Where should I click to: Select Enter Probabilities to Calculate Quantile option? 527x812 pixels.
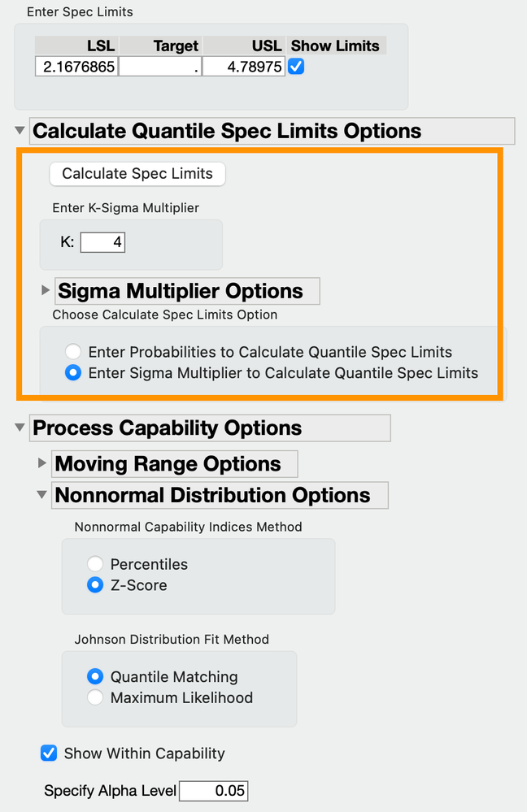click(74, 352)
